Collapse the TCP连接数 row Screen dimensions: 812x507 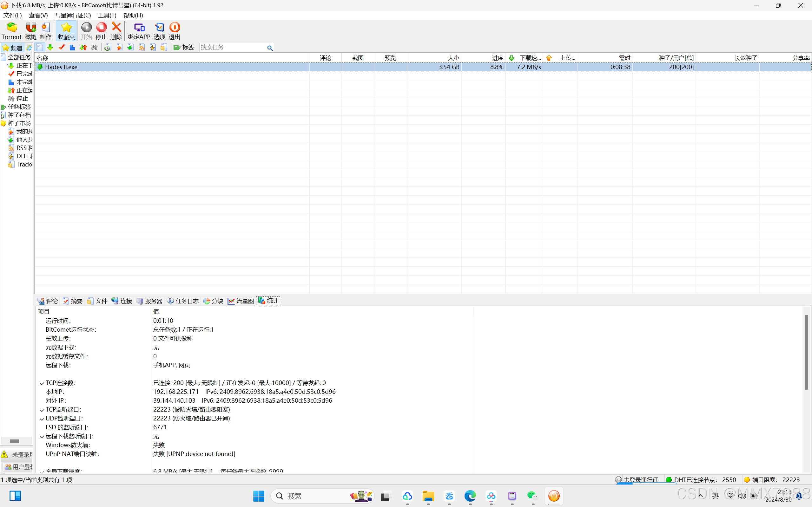tap(42, 383)
